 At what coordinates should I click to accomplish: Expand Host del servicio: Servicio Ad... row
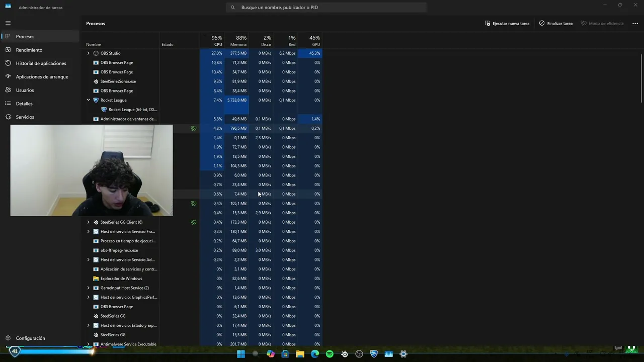pyautogui.click(x=88, y=260)
